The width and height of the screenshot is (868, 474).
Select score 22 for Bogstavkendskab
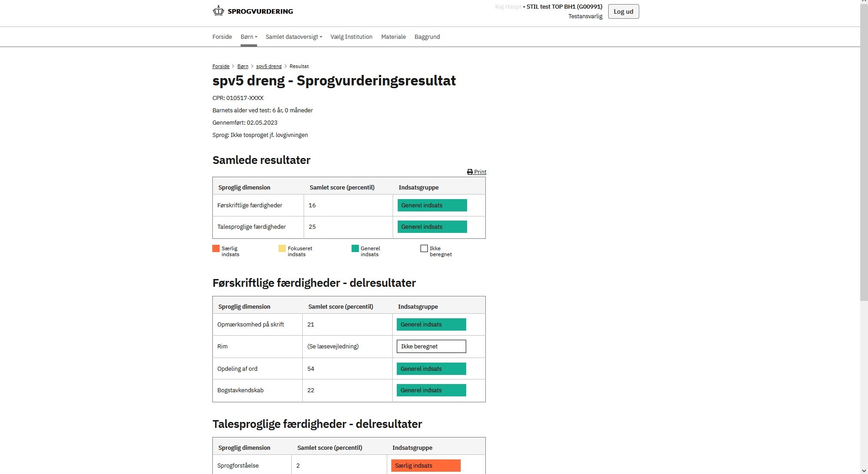[x=311, y=390]
